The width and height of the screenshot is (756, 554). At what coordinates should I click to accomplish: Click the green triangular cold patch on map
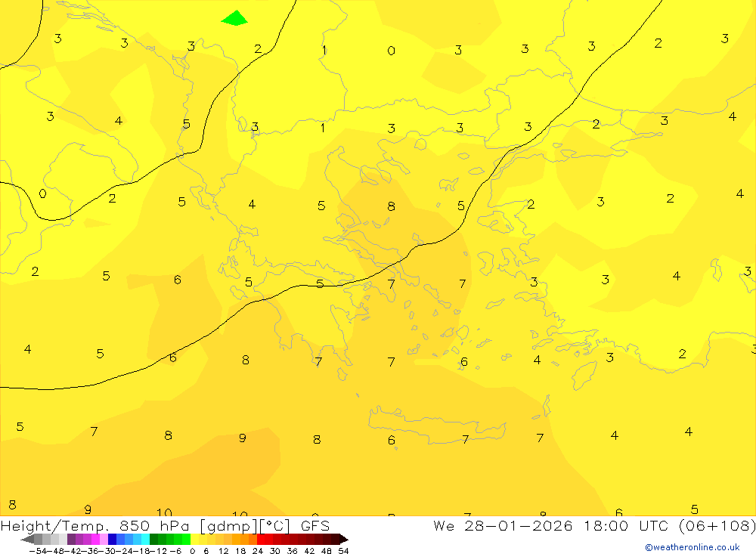click(234, 19)
